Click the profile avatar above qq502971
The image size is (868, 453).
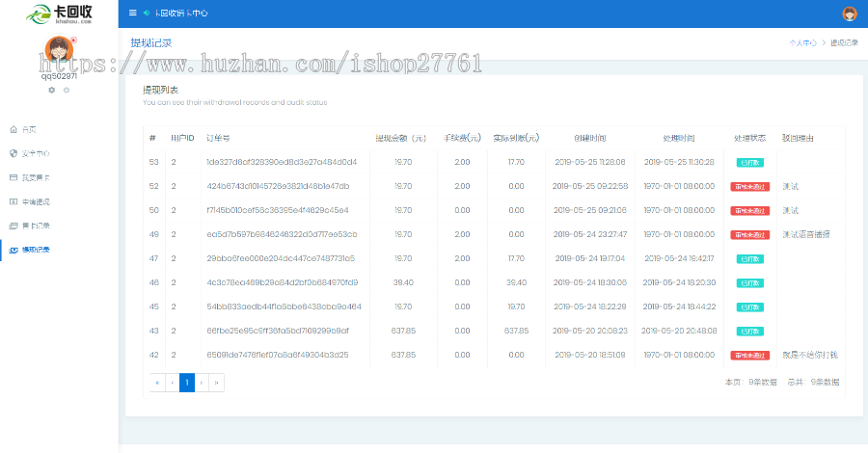59,49
